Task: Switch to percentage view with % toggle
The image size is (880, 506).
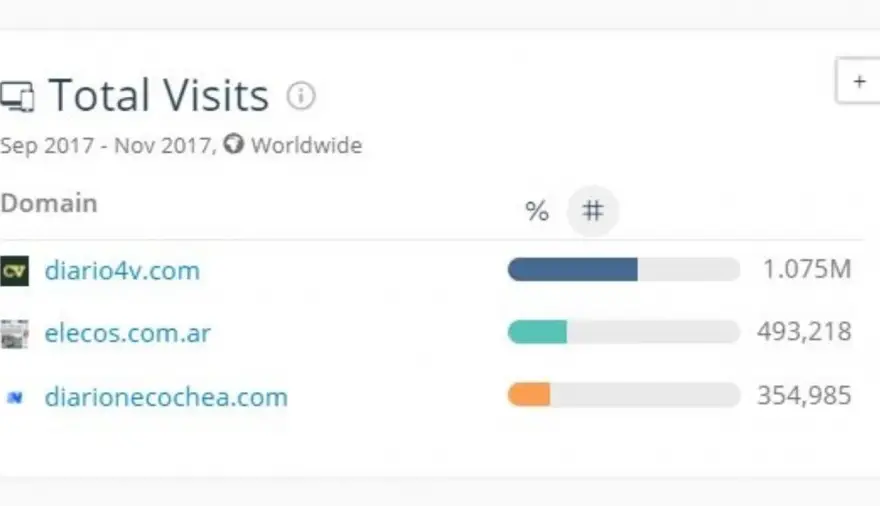Action: 537,211
